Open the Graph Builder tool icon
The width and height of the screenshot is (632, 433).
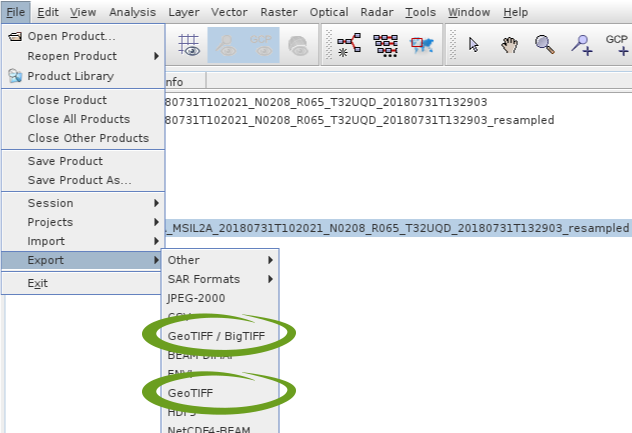coord(349,44)
